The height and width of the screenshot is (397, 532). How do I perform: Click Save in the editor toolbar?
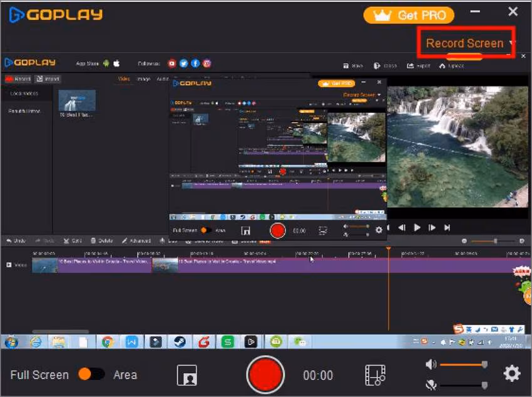click(x=353, y=66)
